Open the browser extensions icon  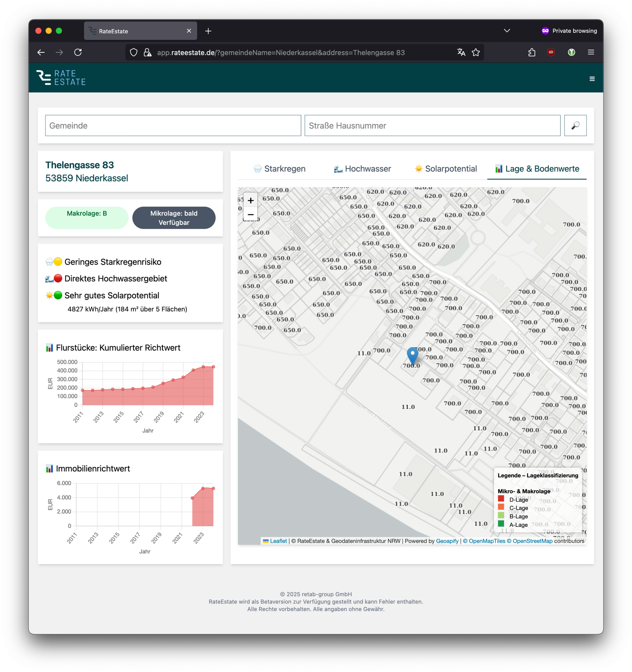coord(532,52)
